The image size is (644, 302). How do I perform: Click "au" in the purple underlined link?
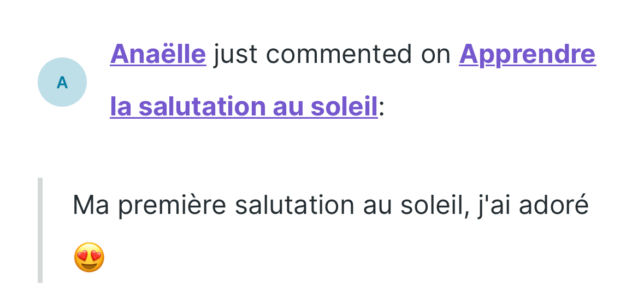[280, 107]
